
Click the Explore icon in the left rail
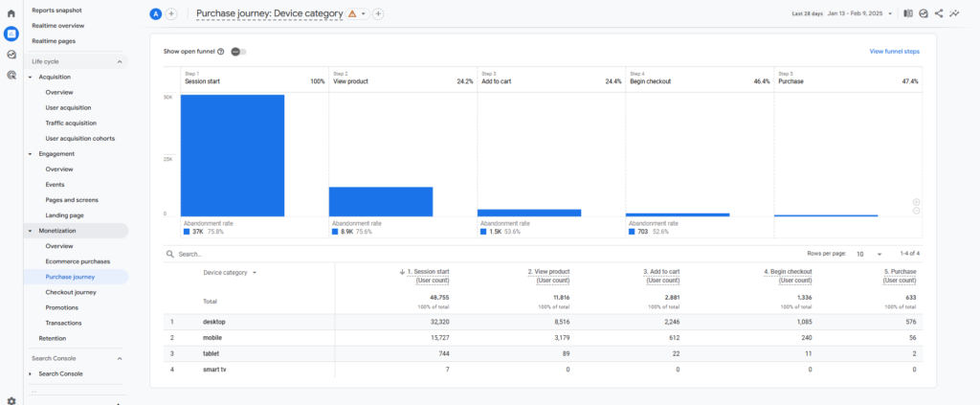coord(11,55)
